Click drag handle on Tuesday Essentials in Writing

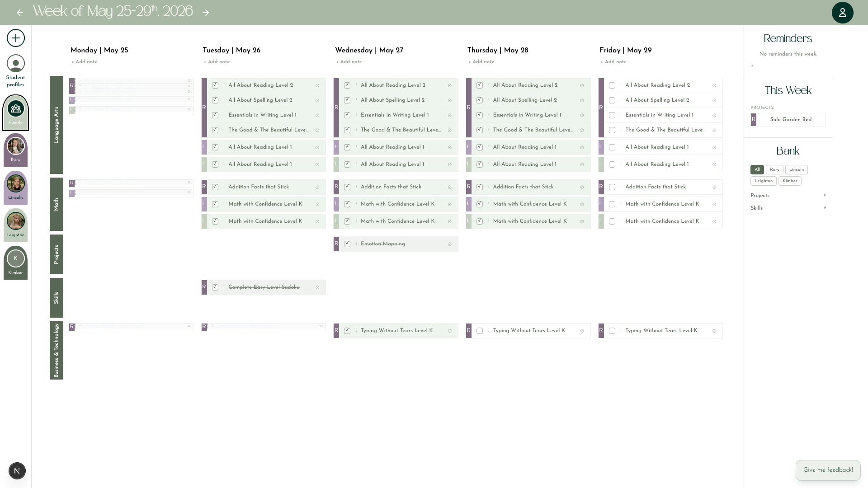point(224,115)
